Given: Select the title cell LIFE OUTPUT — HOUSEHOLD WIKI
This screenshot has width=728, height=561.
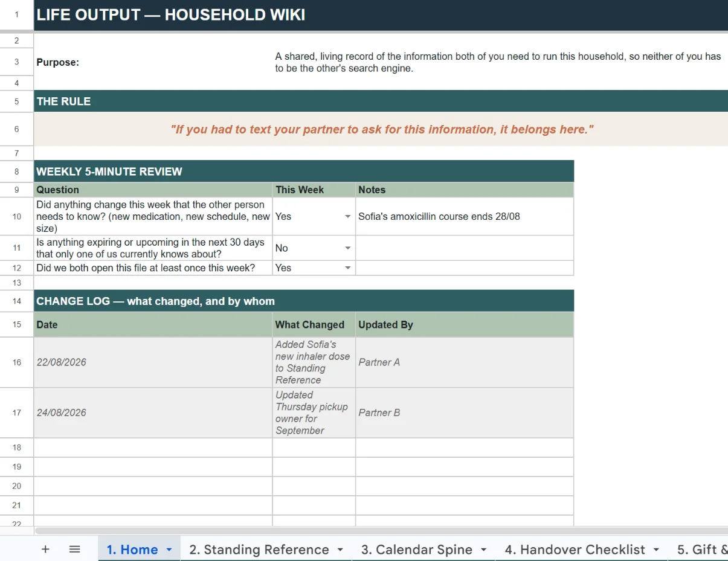Looking at the screenshot, I should (x=381, y=15).
